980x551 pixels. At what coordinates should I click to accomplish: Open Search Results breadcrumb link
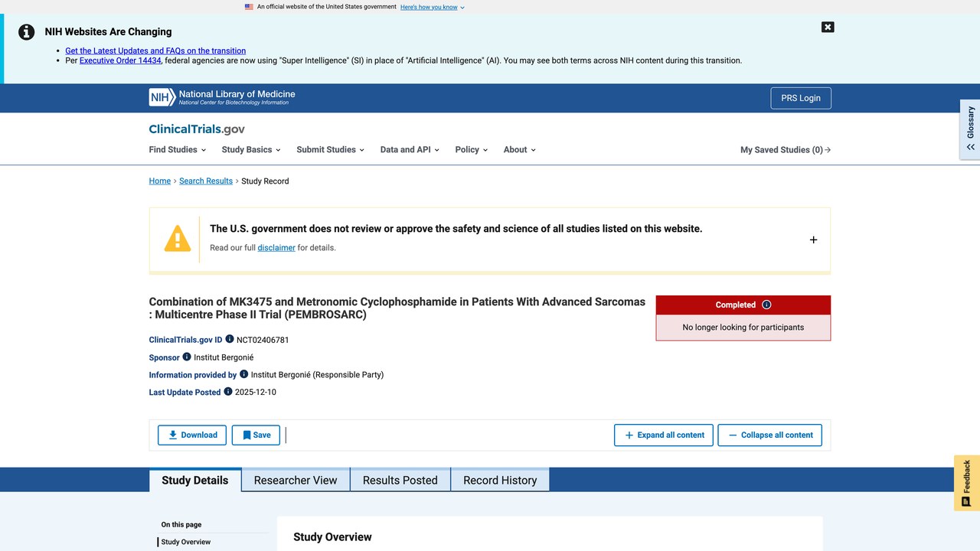pos(206,181)
